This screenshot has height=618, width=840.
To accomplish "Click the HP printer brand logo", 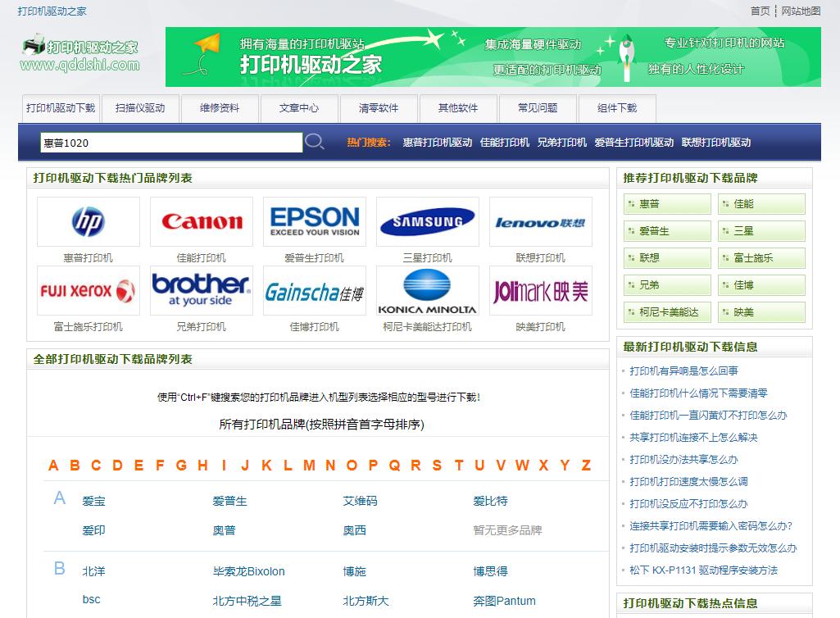I will [x=88, y=220].
